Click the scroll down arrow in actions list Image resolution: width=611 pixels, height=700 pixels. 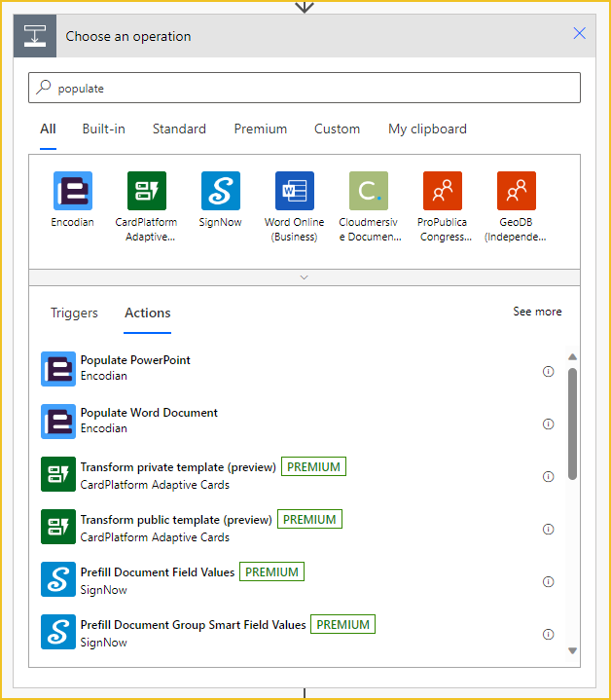573,651
